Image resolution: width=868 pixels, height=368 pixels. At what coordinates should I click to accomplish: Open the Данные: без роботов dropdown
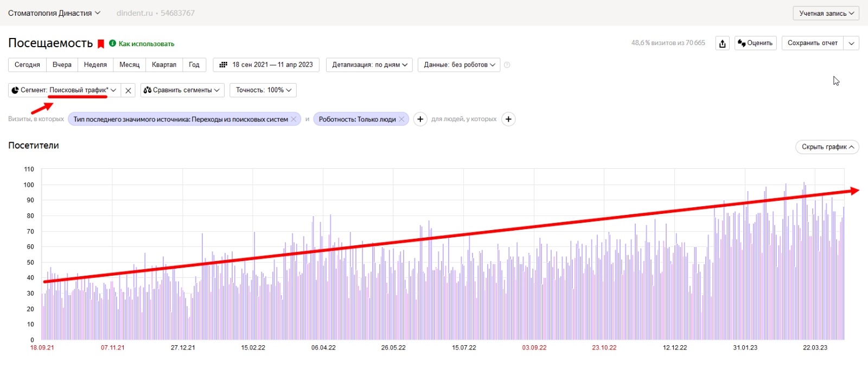459,65
